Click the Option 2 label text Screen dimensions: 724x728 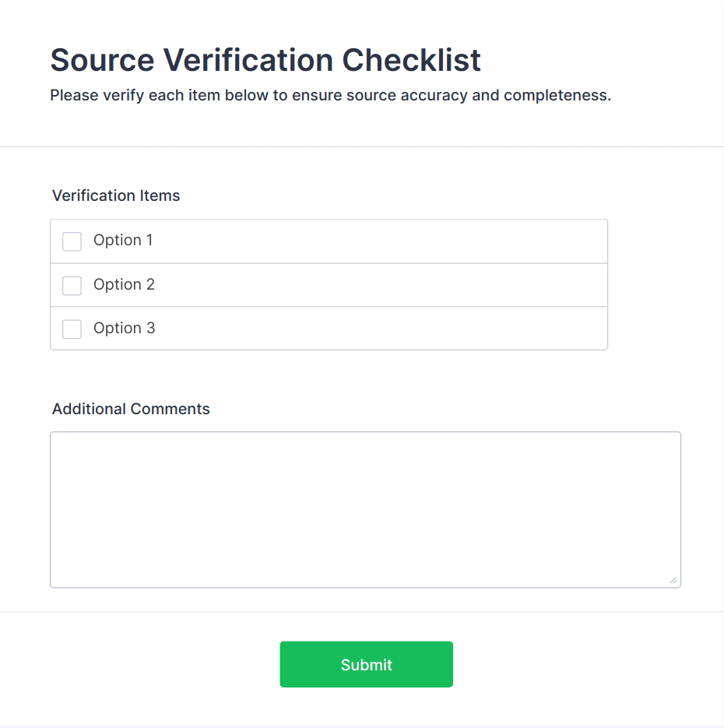(124, 284)
